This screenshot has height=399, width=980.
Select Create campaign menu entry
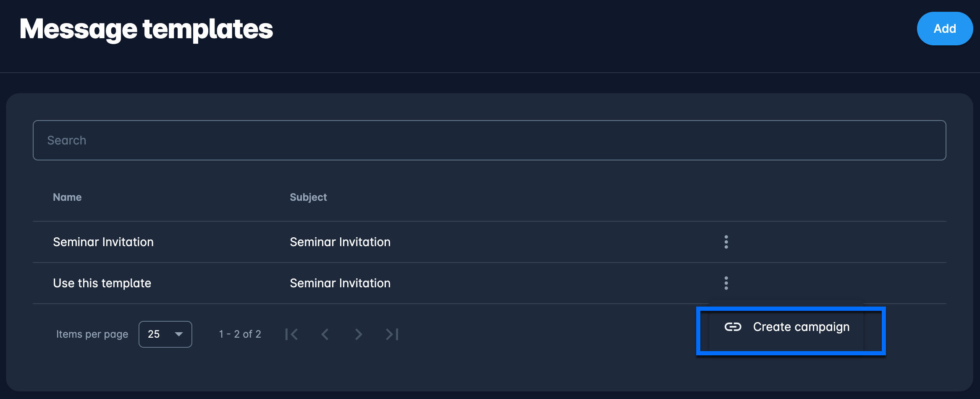click(x=801, y=327)
